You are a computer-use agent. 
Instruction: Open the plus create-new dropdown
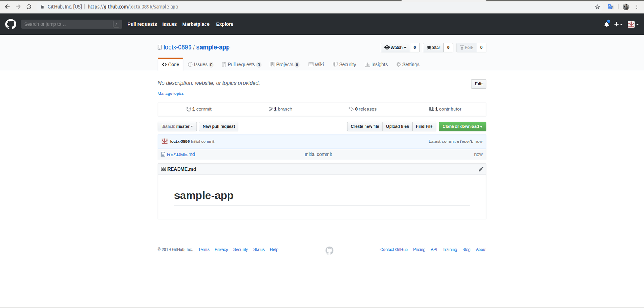[618, 24]
